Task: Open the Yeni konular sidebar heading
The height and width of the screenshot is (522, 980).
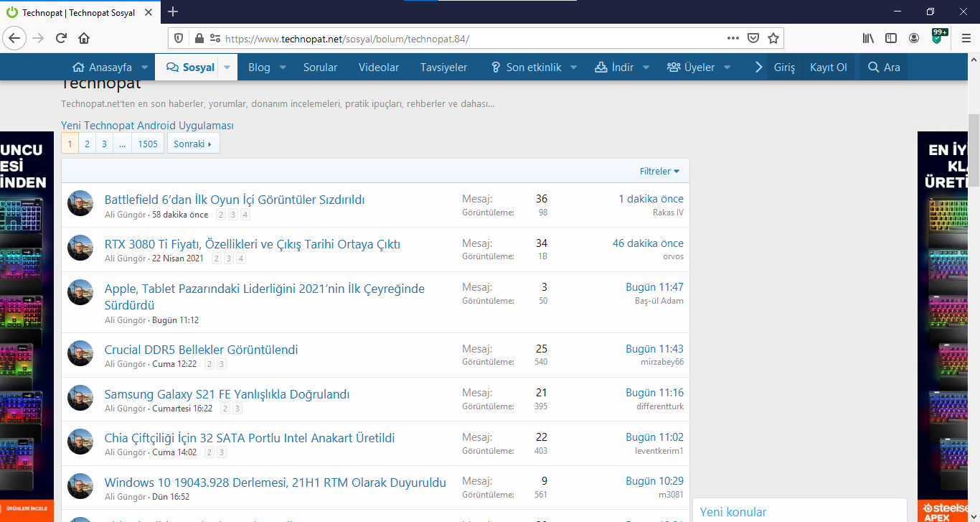Action: pyautogui.click(x=733, y=512)
